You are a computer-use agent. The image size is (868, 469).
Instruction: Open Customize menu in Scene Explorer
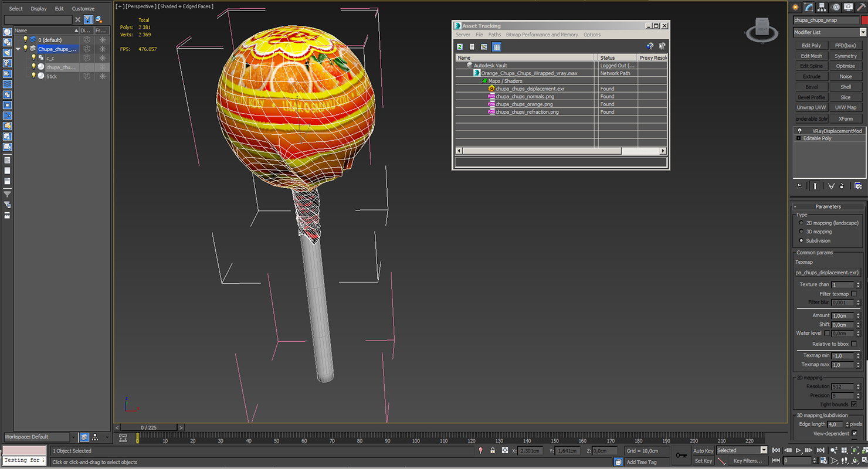point(83,9)
